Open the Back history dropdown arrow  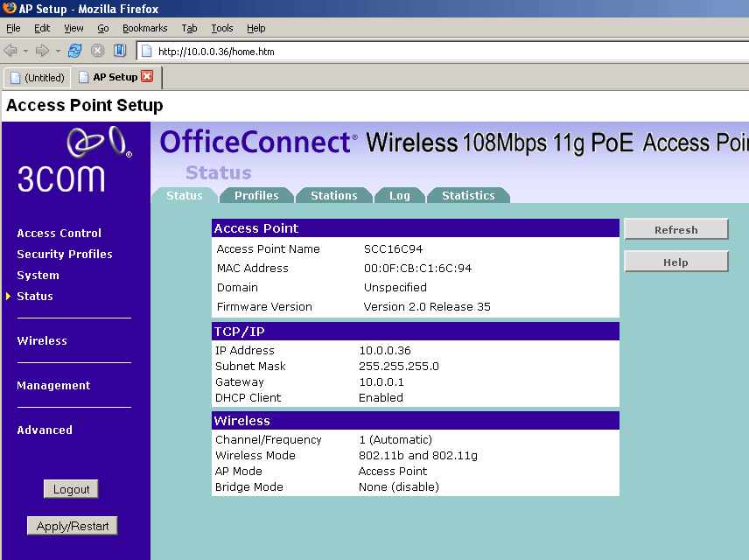[25, 51]
